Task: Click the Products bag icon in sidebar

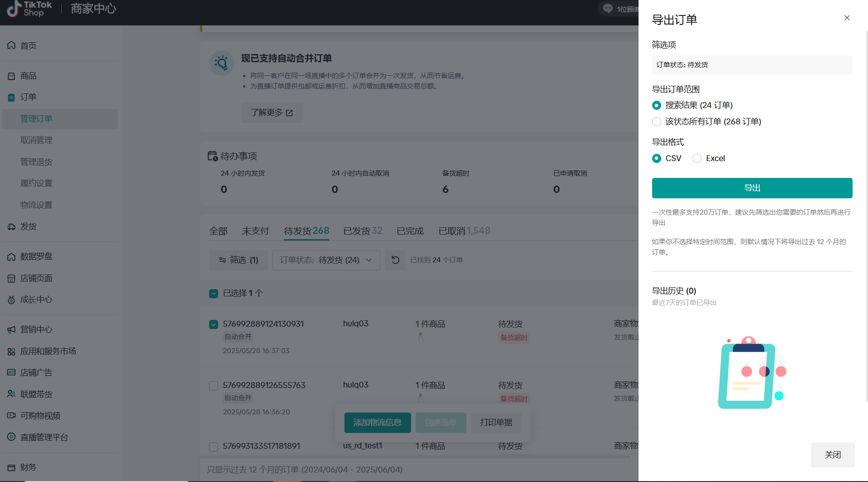Action: coord(11,76)
